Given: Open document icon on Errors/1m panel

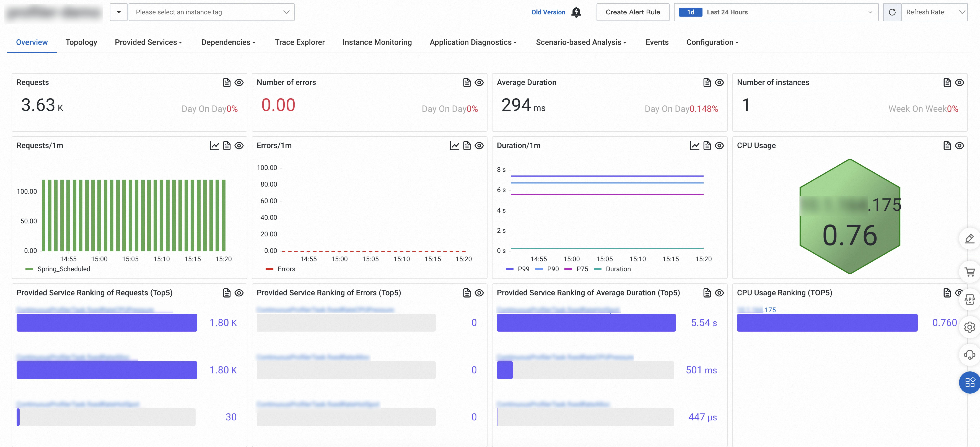Looking at the screenshot, I should (x=467, y=146).
